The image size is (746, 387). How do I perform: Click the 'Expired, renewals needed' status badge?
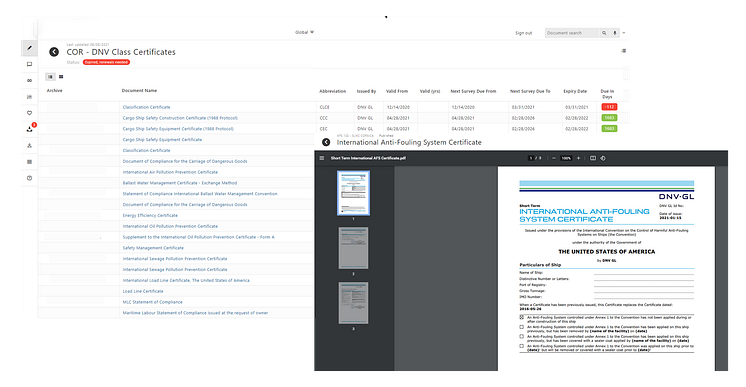(x=106, y=62)
